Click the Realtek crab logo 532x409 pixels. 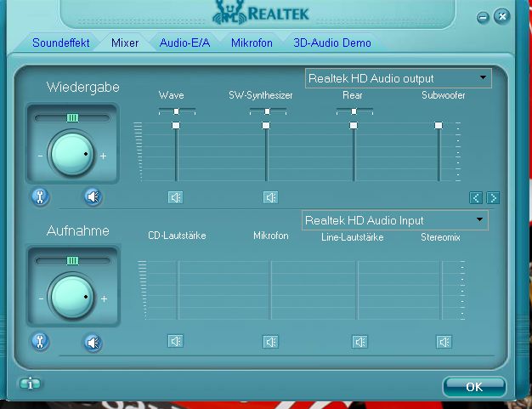coord(229,13)
